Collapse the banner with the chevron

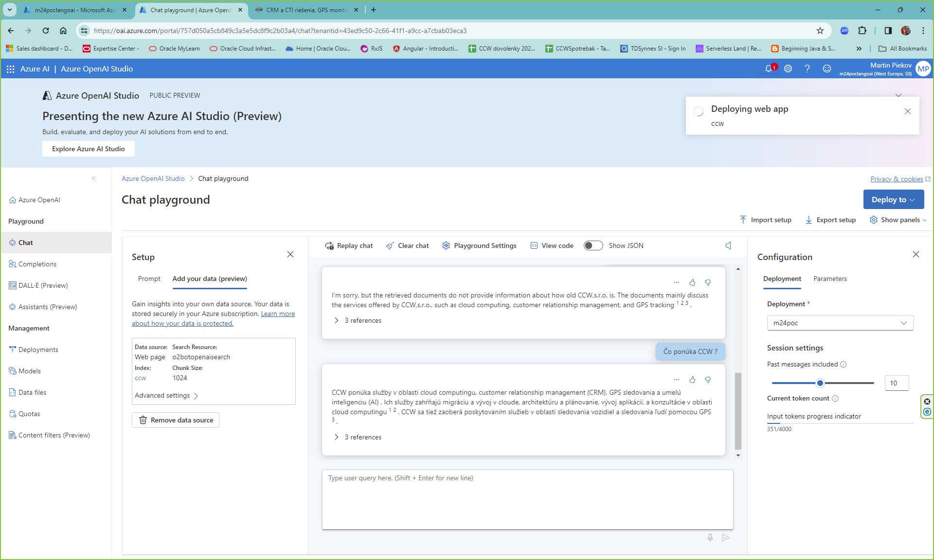coord(898,95)
